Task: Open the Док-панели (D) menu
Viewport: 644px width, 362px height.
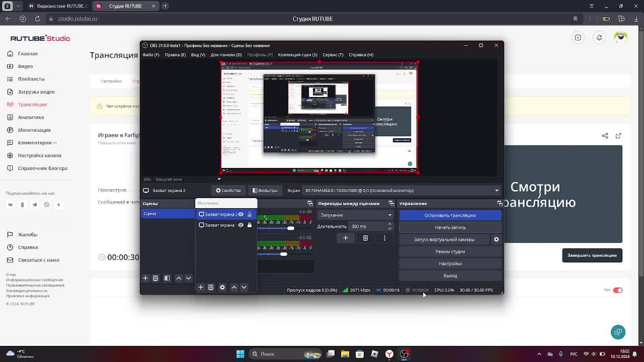Action: 226,55
